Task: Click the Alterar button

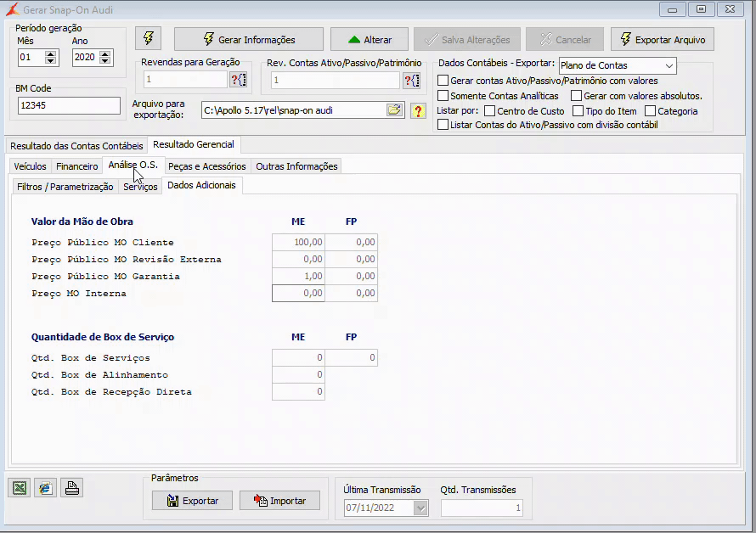Action: 370,40
